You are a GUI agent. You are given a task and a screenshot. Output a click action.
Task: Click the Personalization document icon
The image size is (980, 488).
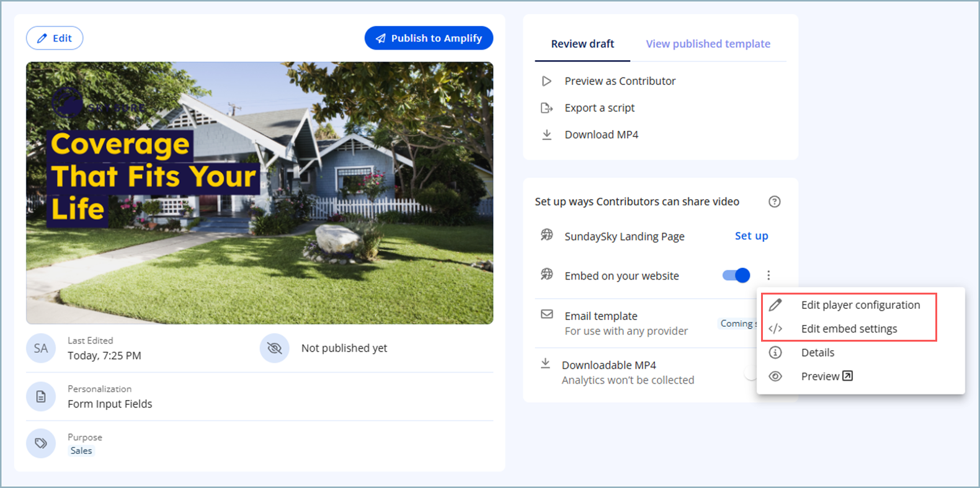click(41, 396)
